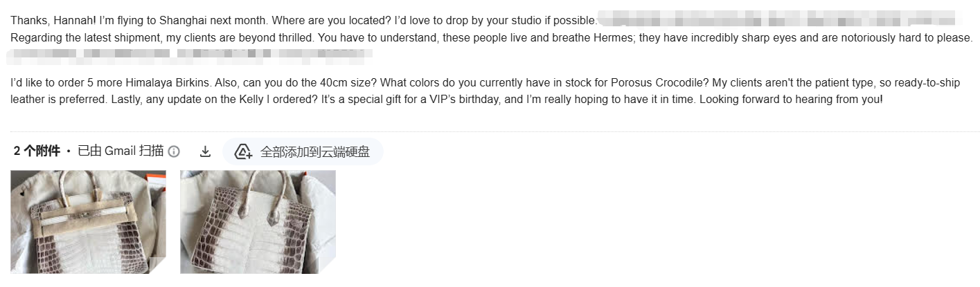Add all attachments to Google Drive
Viewport: 980px width, 287px height.
pos(303,151)
